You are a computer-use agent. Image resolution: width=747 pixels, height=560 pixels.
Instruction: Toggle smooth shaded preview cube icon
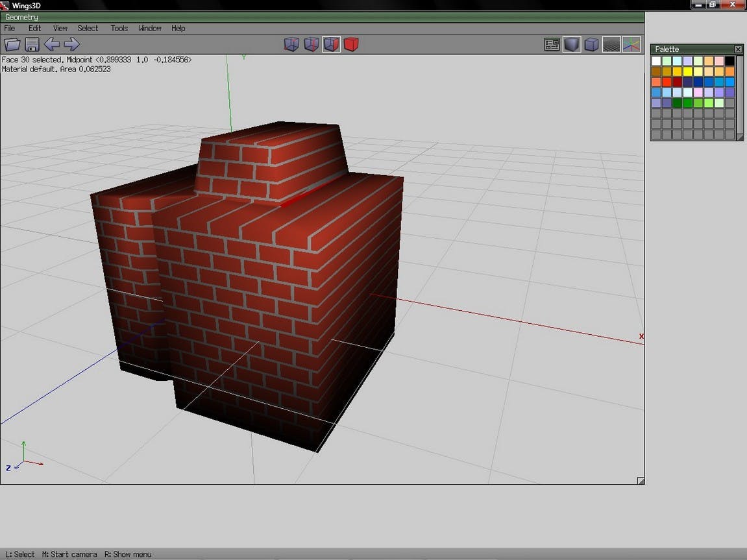click(x=572, y=45)
